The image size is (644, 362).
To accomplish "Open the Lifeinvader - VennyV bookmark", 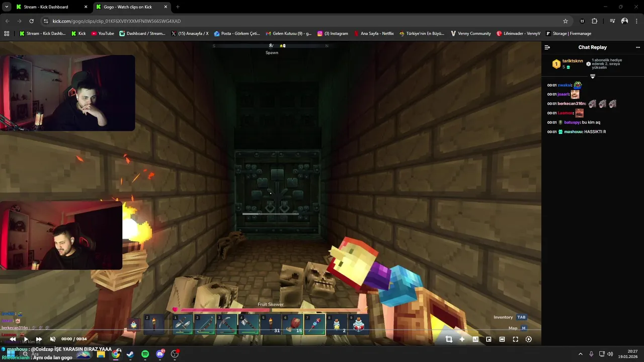I will (x=518, y=34).
